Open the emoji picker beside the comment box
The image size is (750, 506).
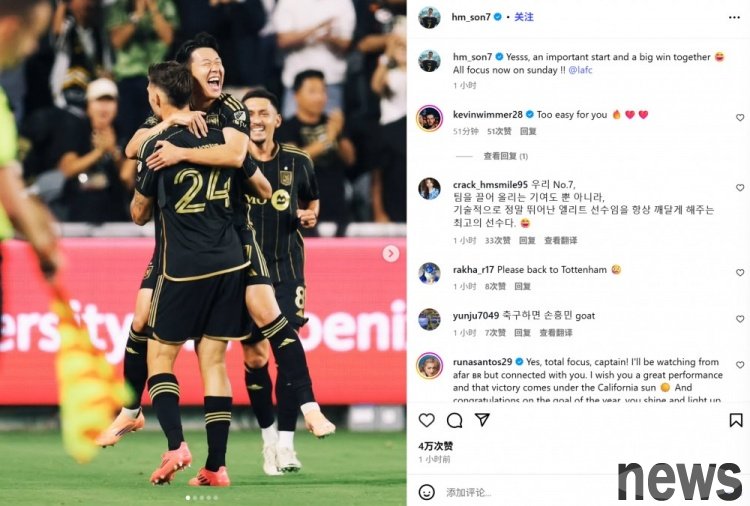426,492
